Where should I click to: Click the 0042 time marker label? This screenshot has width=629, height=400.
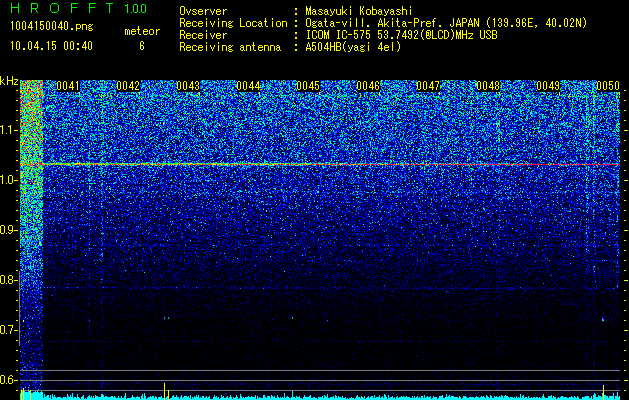click(128, 86)
